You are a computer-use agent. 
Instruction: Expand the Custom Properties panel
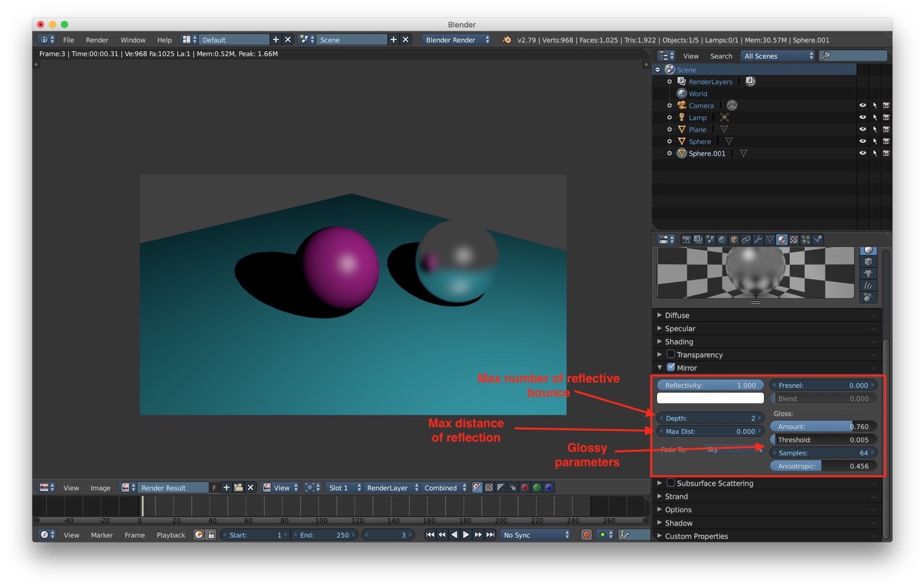click(x=767, y=536)
